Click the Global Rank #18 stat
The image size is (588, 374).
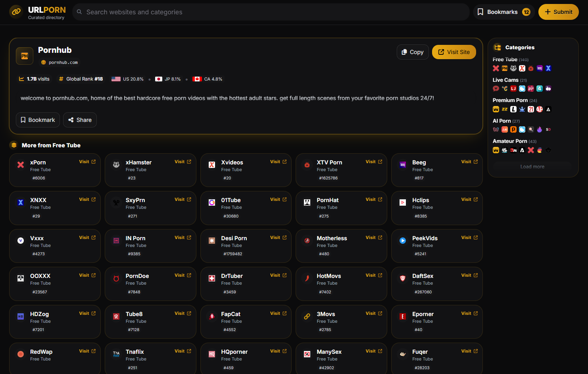[x=81, y=79]
